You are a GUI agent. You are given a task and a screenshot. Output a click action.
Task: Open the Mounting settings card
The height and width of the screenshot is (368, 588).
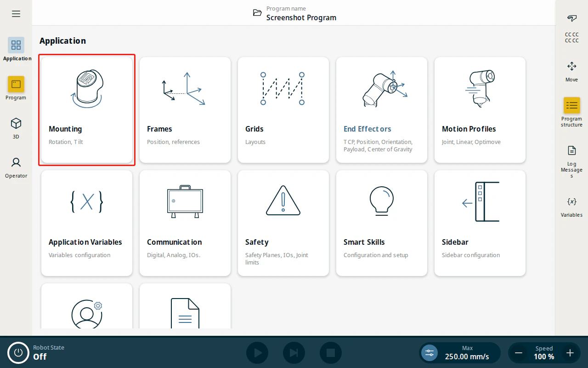87,110
